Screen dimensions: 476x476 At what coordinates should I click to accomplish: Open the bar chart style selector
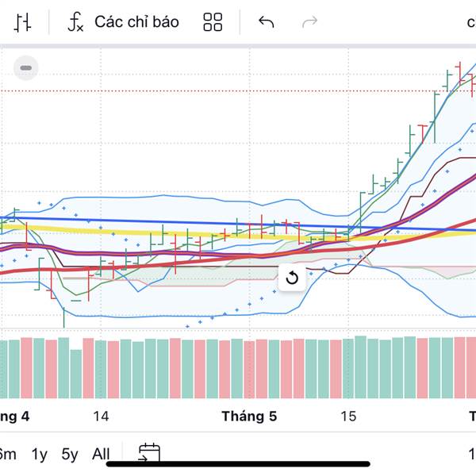[x=23, y=22]
